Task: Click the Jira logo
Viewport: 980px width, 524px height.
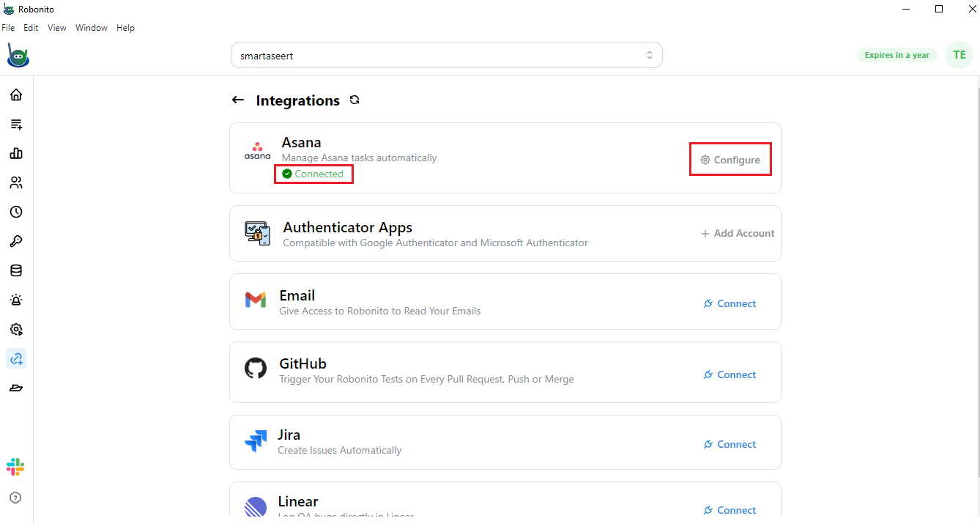Action: (x=256, y=442)
